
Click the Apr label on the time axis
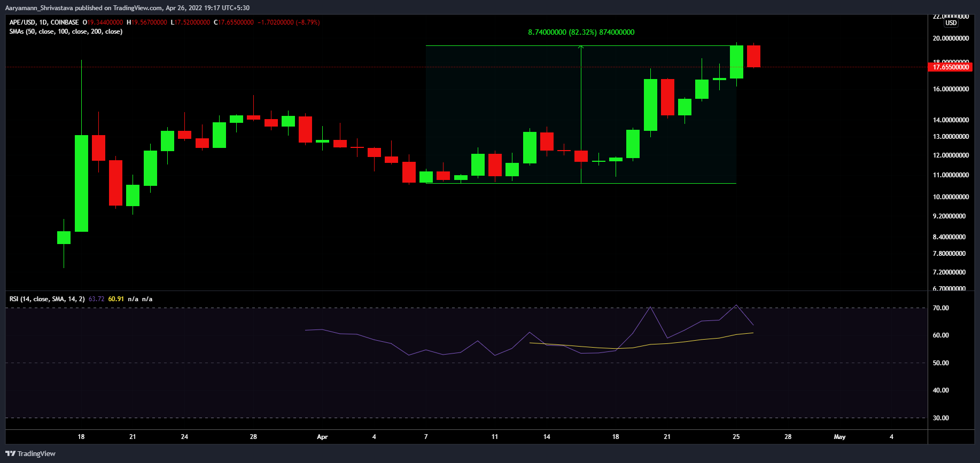click(x=322, y=437)
